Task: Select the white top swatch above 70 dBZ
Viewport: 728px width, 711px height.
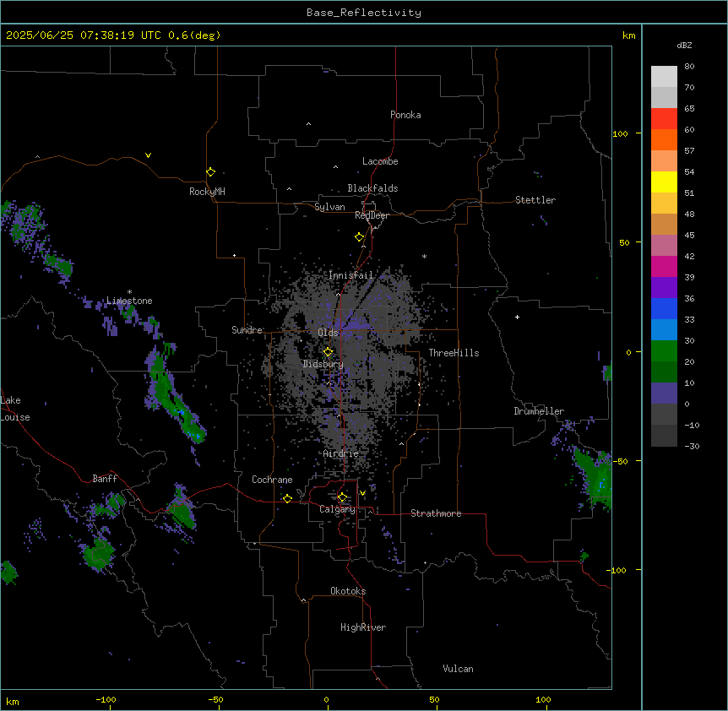Action: pos(664,77)
